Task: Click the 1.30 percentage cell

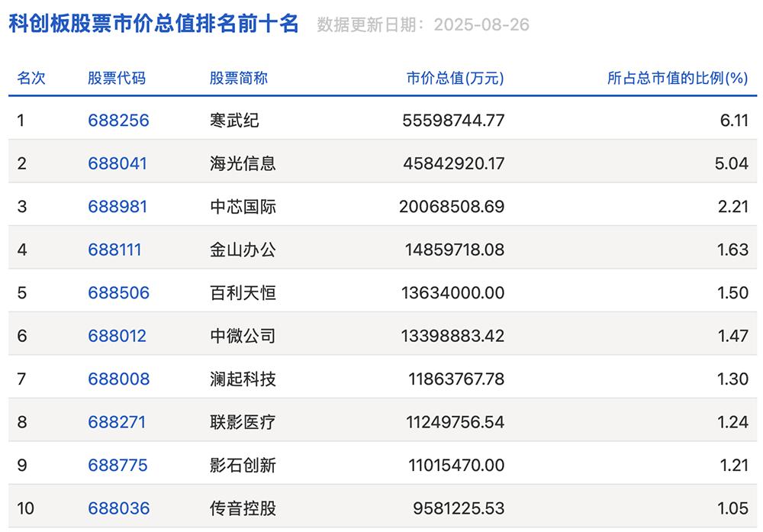Action: (x=732, y=379)
